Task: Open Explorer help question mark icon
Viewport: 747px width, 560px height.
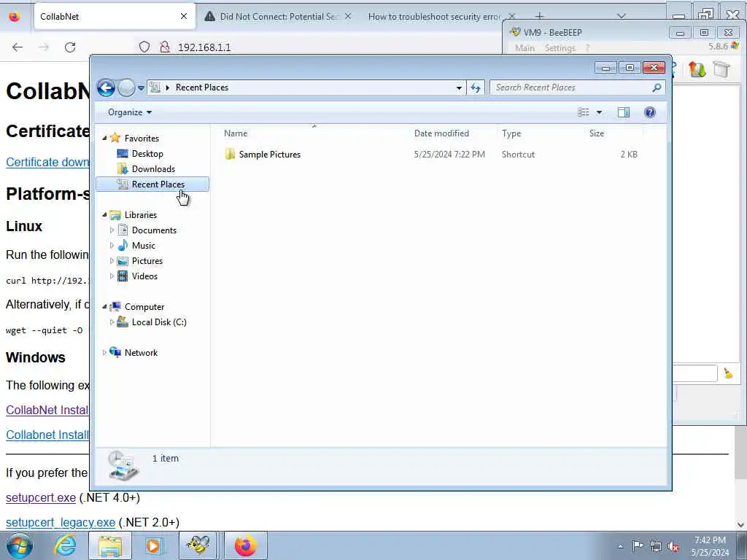Action: (x=650, y=112)
